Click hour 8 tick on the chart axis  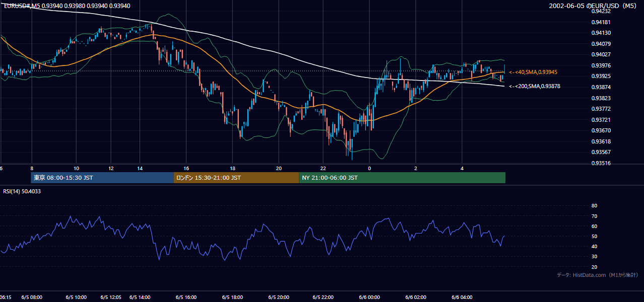click(x=32, y=168)
